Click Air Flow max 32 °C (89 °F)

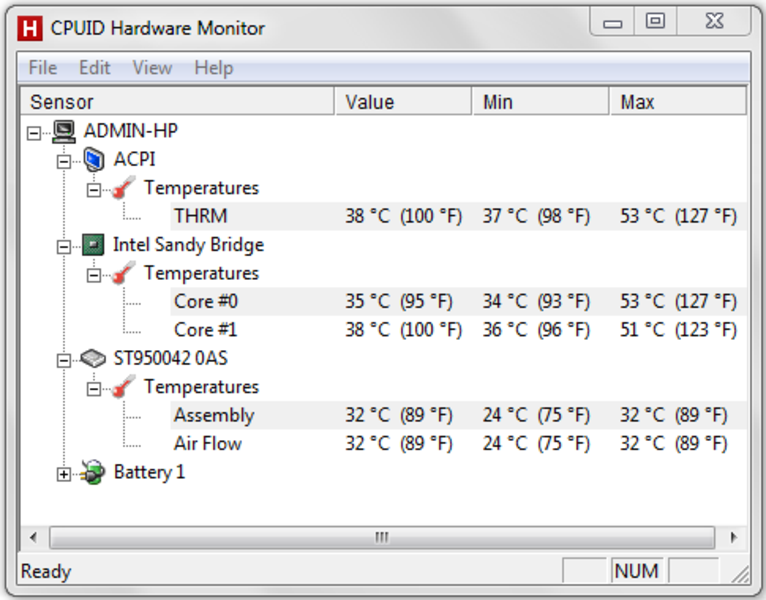[x=674, y=444]
